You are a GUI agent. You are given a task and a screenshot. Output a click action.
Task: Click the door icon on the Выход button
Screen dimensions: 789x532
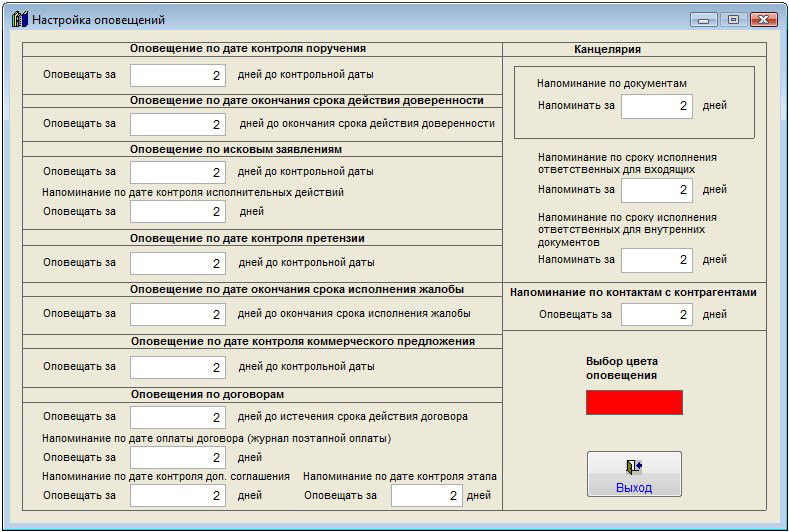[634, 467]
